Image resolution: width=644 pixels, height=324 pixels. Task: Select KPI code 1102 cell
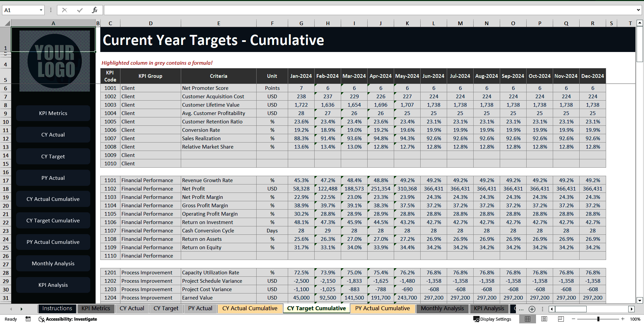point(110,189)
